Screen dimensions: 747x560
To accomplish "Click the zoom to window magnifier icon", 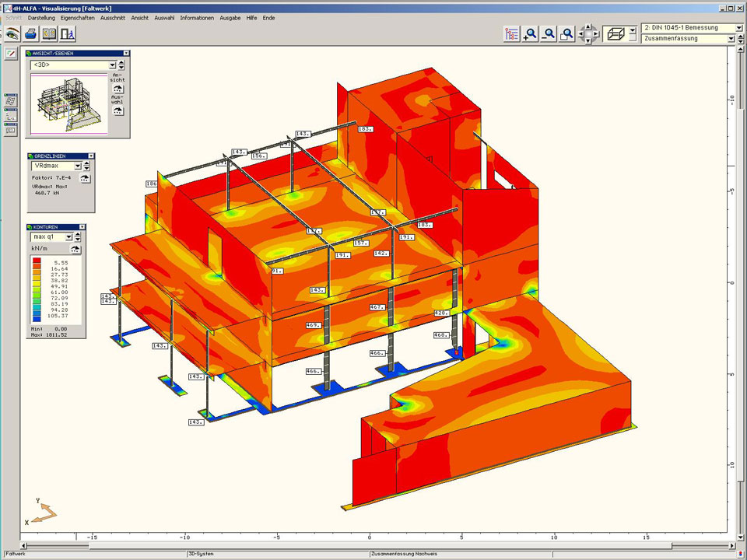I will click(x=568, y=33).
